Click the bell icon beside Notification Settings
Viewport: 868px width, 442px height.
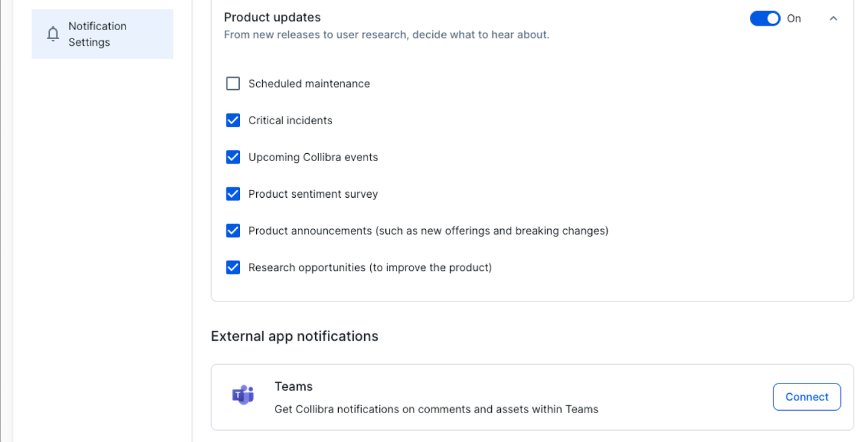pyautogui.click(x=53, y=34)
